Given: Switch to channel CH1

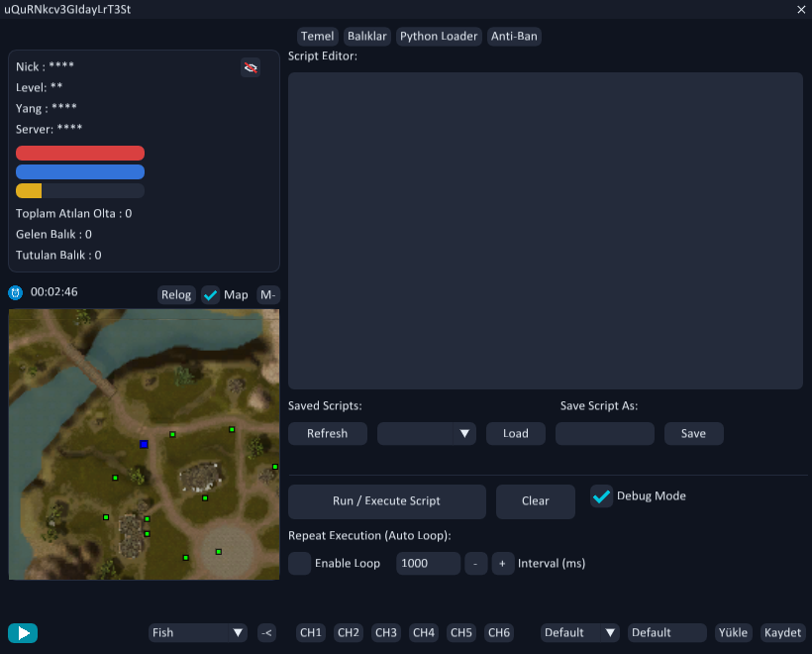Looking at the screenshot, I should click(x=311, y=633).
